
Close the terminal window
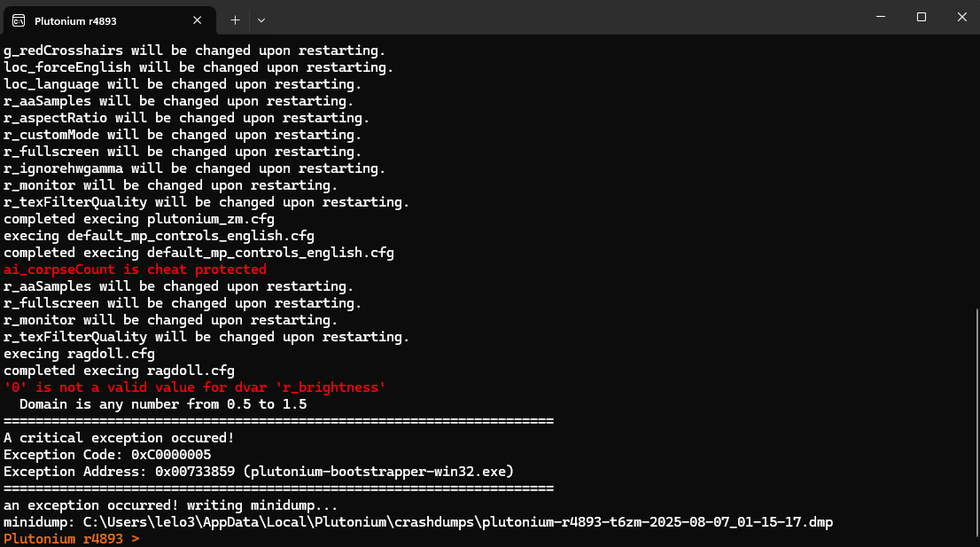pos(962,17)
